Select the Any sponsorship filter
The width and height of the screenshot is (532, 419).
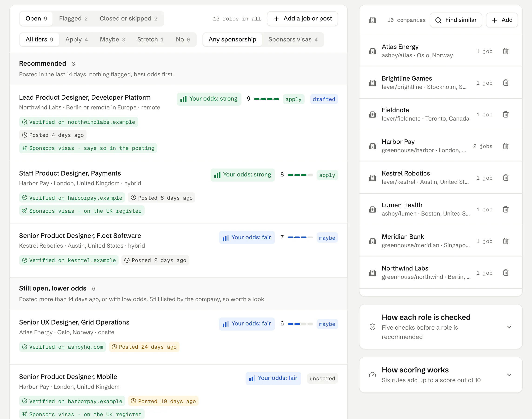click(232, 40)
